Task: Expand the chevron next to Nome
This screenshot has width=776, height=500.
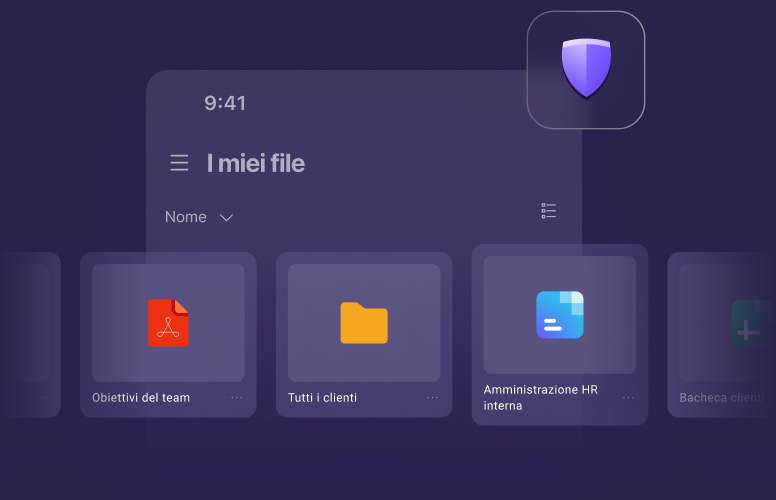Action: pos(226,218)
